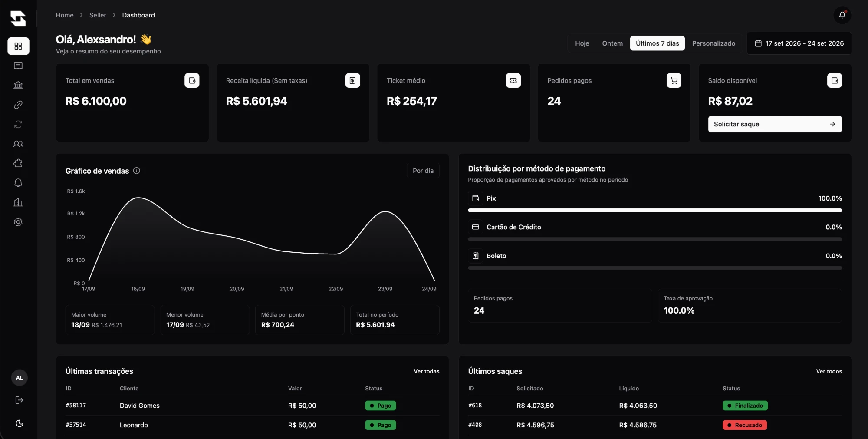Screen dimensions: 868x439
Task: Open the company building icon in sidebar
Action: [x=18, y=202]
